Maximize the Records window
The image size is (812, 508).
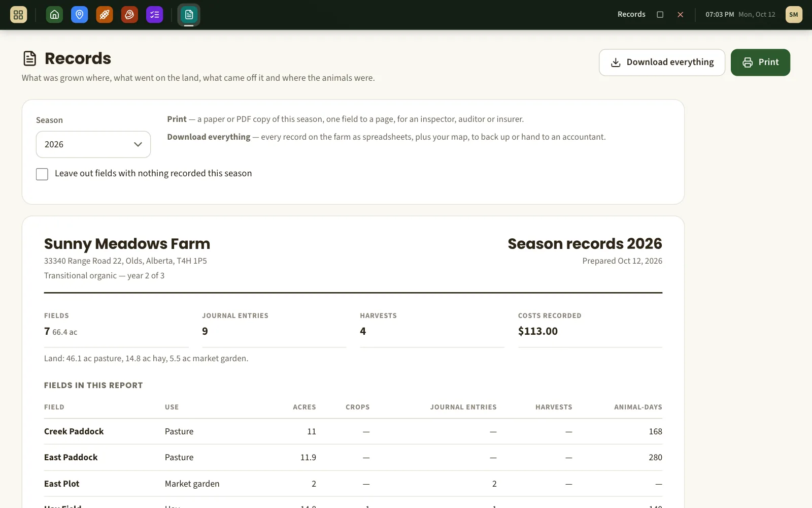click(x=660, y=15)
